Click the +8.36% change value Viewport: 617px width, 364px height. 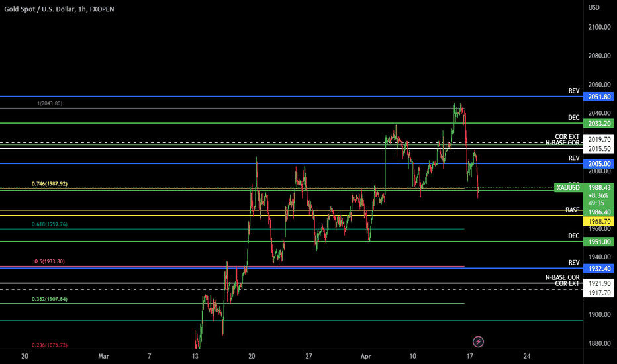598,195
